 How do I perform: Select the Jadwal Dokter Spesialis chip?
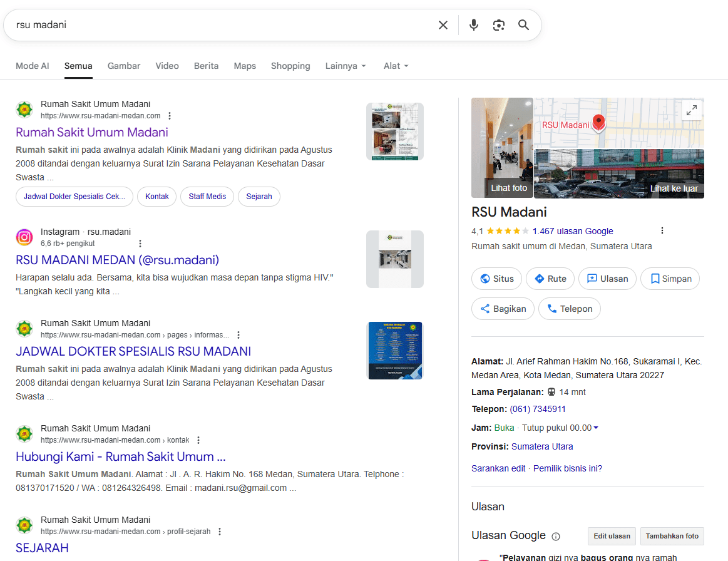click(74, 197)
